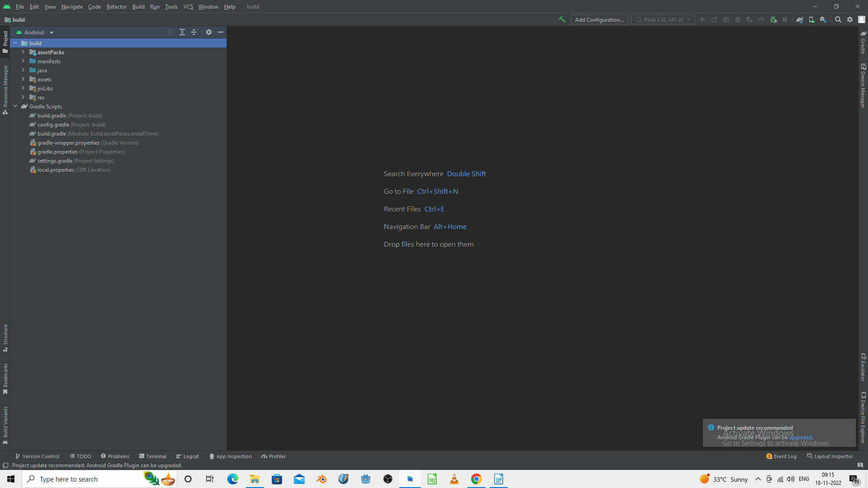Screen dimensions: 868x488
Task: Switch to the App Inspection tab
Action: [x=234, y=456]
